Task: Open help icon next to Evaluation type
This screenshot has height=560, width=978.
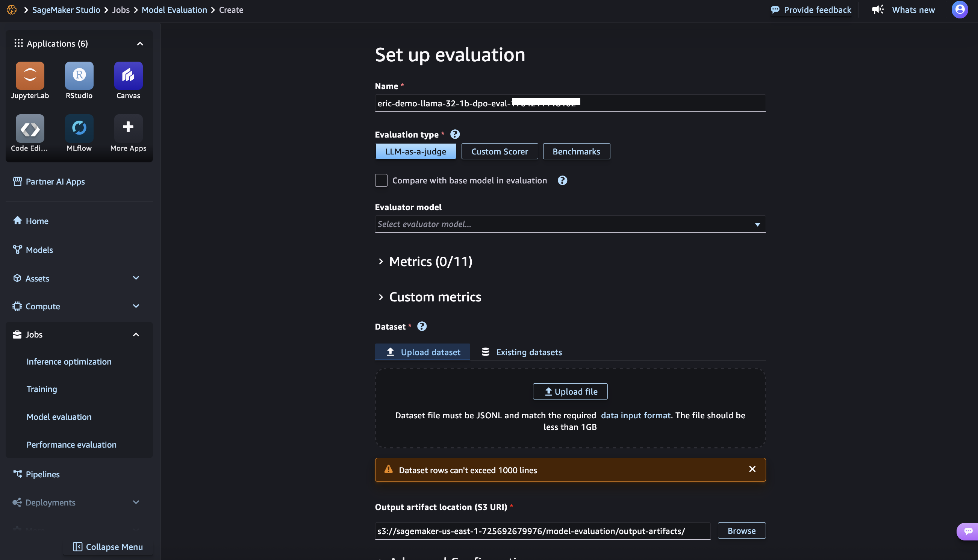Action: 454,134
